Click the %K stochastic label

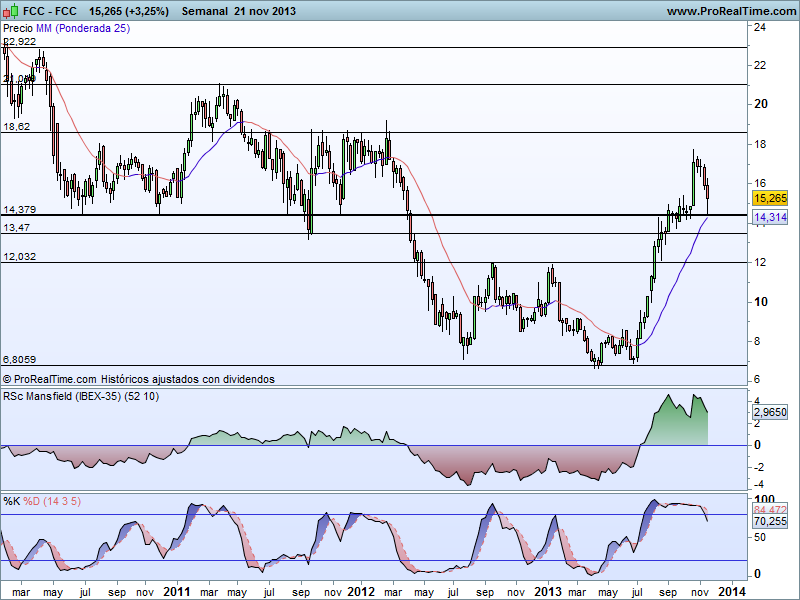point(12,500)
